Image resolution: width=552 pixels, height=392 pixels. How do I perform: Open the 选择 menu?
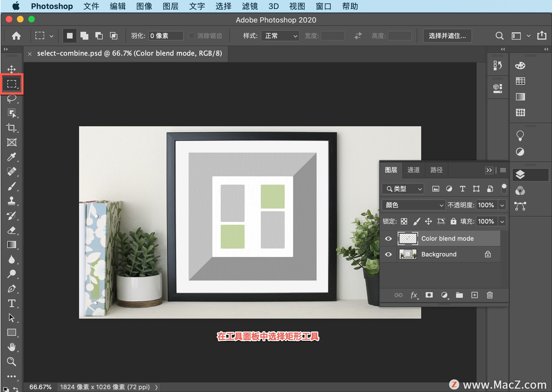click(223, 6)
